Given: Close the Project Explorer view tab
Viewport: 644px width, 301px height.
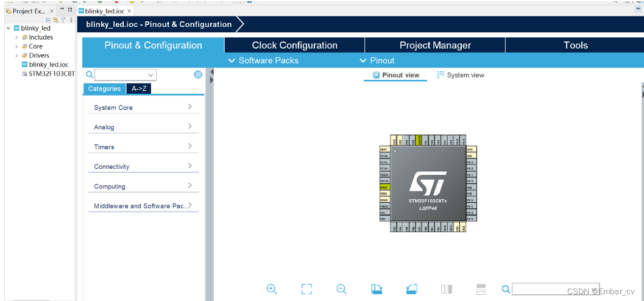Looking at the screenshot, I should 52,11.
